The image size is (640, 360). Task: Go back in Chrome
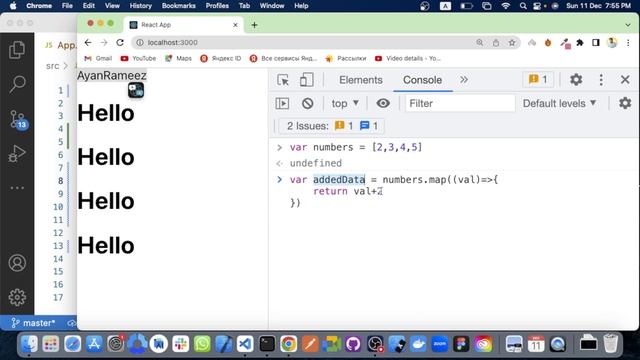pos(88,42)
